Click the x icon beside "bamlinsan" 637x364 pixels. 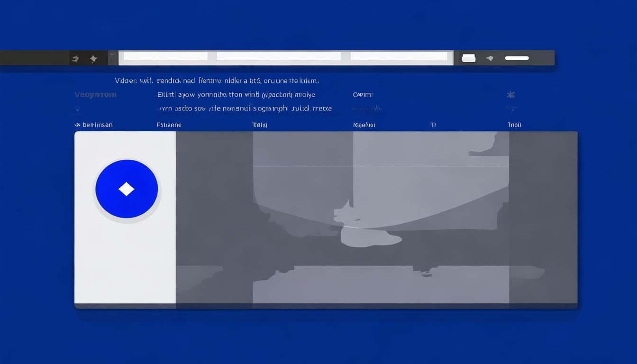click(77, 125)
